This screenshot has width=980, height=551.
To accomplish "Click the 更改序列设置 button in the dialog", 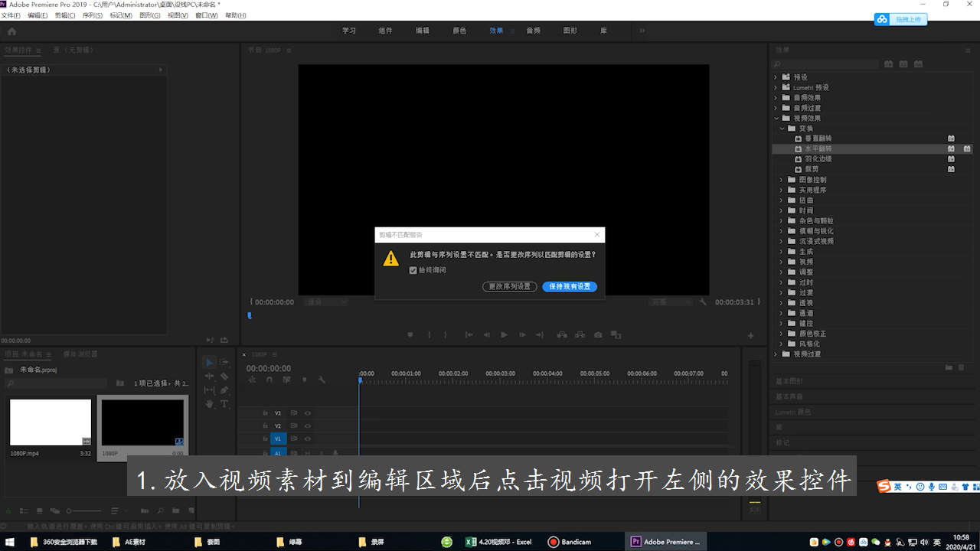I will (x=510, y=287).
